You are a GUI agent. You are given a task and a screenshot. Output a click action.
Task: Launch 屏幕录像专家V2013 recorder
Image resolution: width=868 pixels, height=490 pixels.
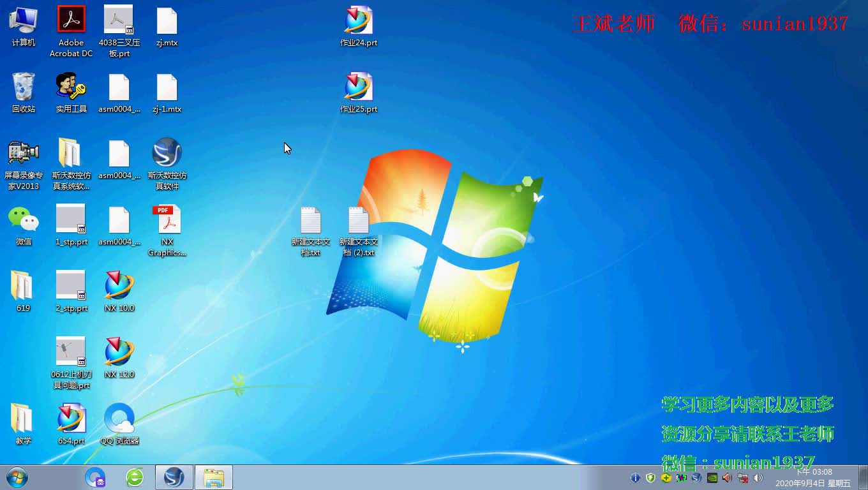click(x=24, y=165)
